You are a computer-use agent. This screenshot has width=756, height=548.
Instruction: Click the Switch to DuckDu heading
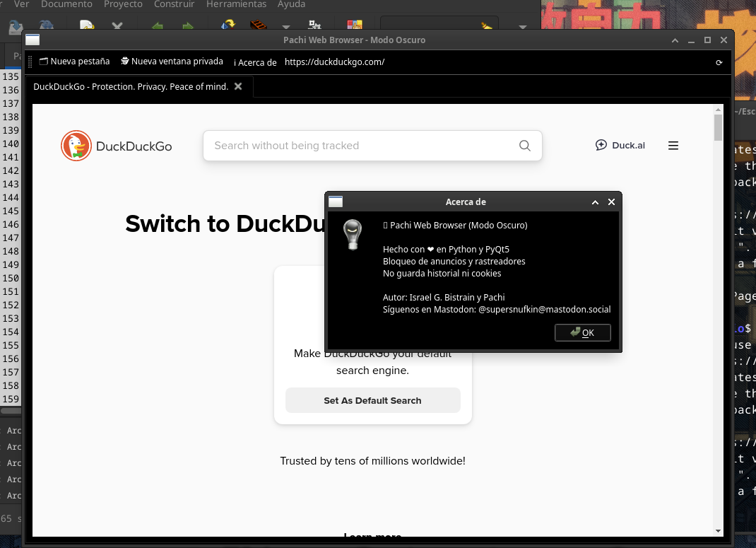coord(225,224)
